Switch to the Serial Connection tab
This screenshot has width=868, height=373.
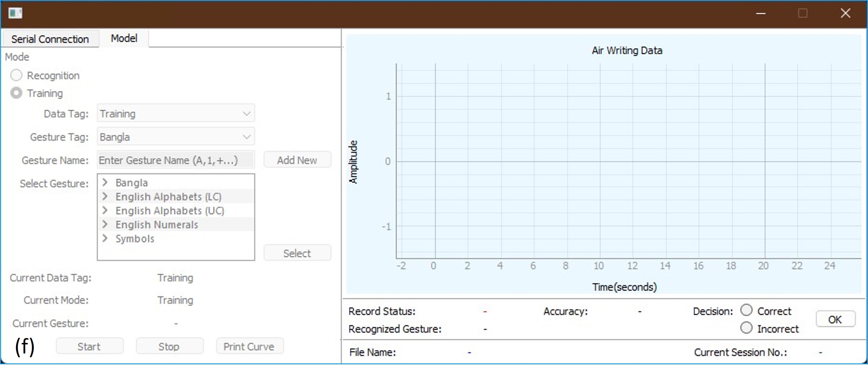point(50,39)
